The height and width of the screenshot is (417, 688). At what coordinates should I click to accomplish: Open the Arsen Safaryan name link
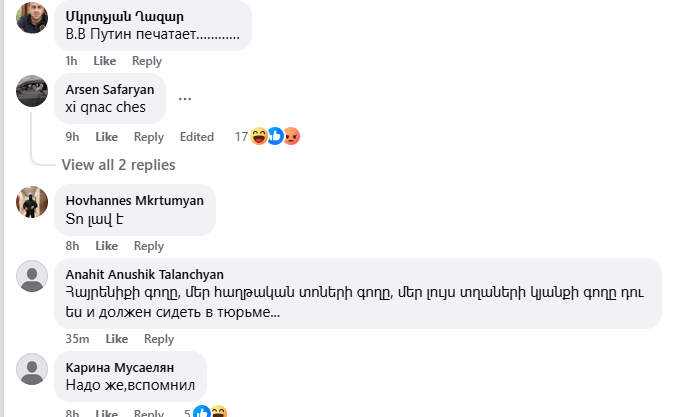(110, 89)
